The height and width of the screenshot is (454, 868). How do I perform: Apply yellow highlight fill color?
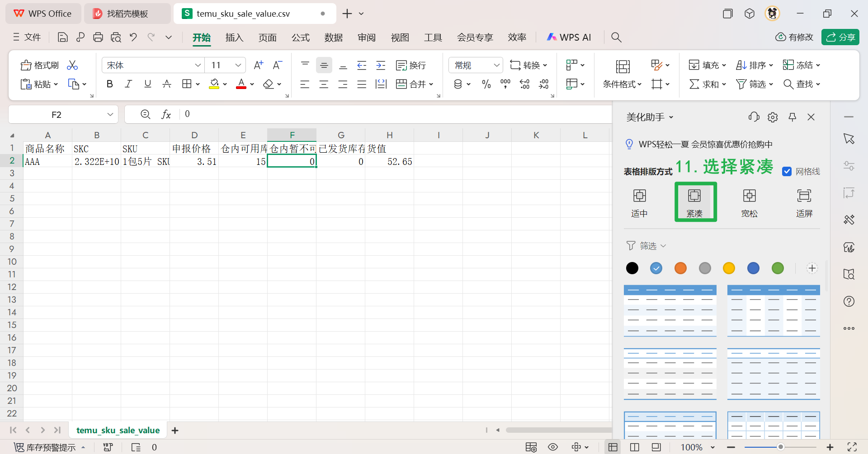[x=214, y=84]
